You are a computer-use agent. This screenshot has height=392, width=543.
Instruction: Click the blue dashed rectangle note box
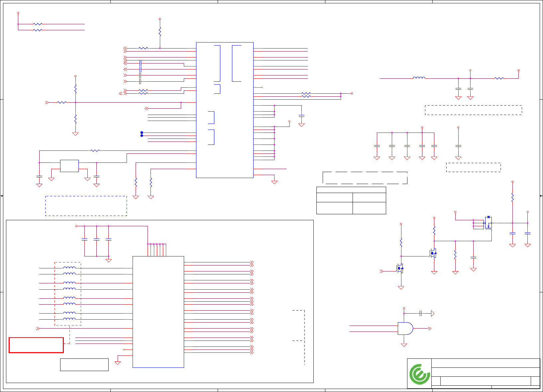[86, 206]
